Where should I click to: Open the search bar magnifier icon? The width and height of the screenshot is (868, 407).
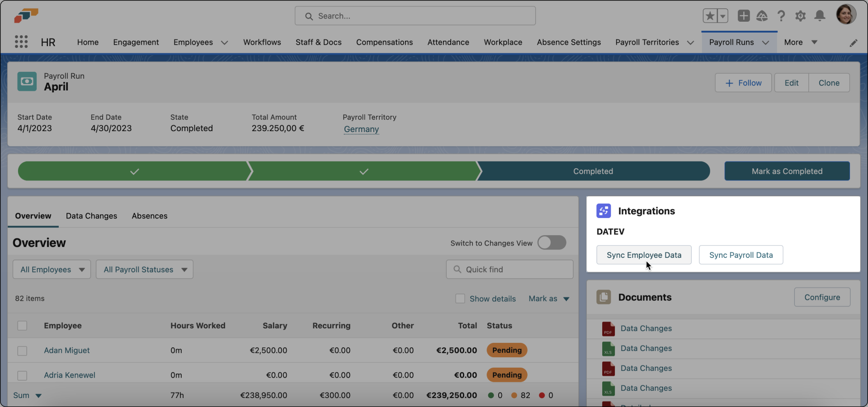310,16
